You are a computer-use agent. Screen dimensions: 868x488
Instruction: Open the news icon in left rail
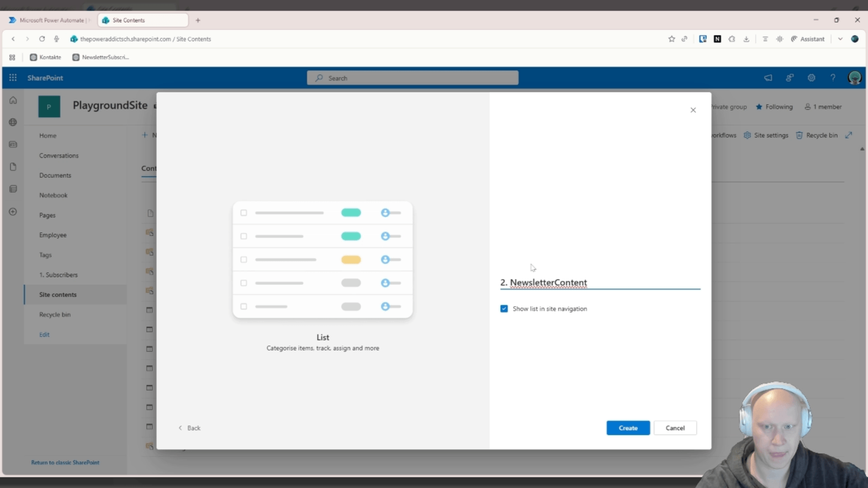point(13,145)
